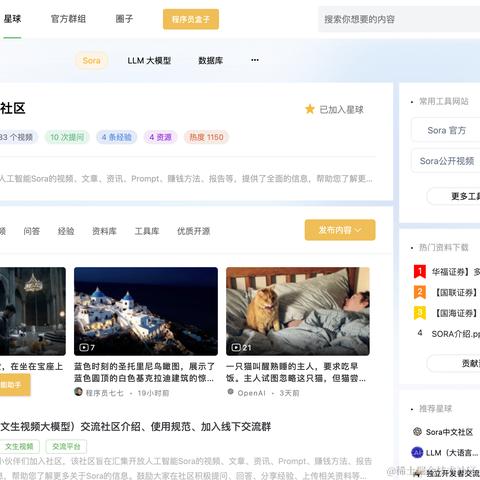Click the video count icon showing 7
480x480 pixels.
click(84, 347)
